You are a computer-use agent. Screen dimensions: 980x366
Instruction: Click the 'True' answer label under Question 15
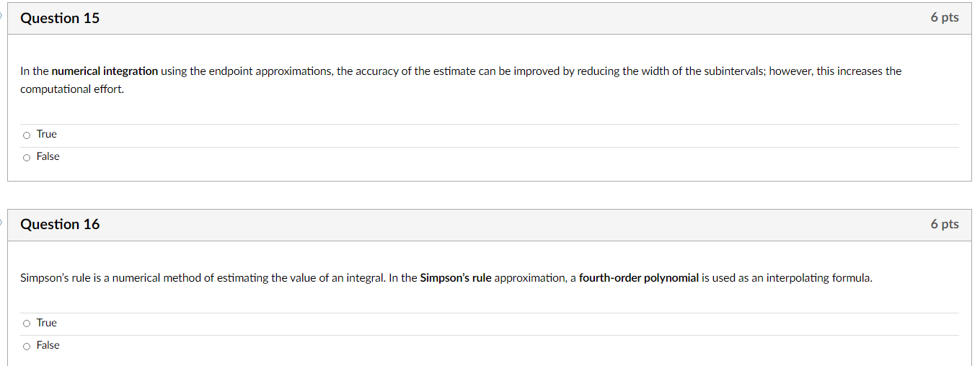(x=47, y=135)
